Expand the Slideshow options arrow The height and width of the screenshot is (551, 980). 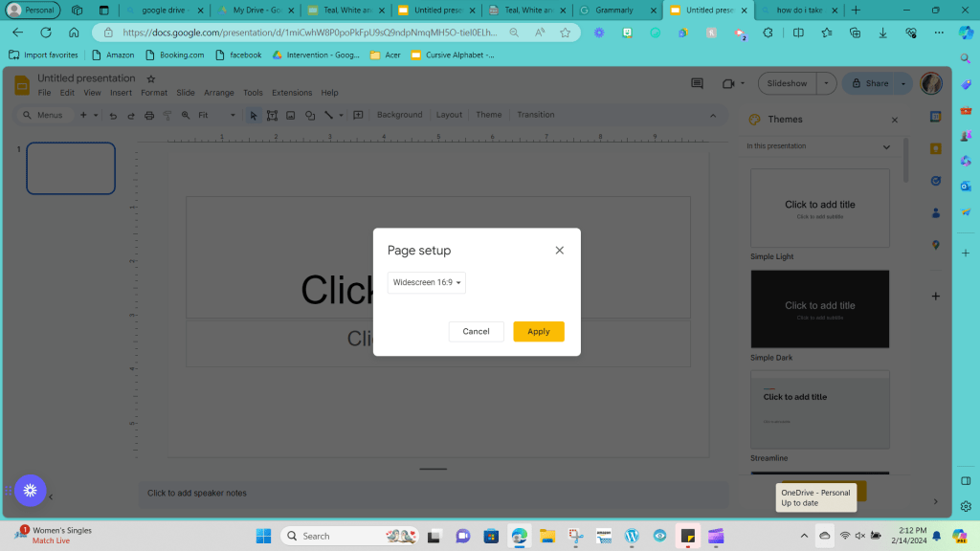[826, 83]
